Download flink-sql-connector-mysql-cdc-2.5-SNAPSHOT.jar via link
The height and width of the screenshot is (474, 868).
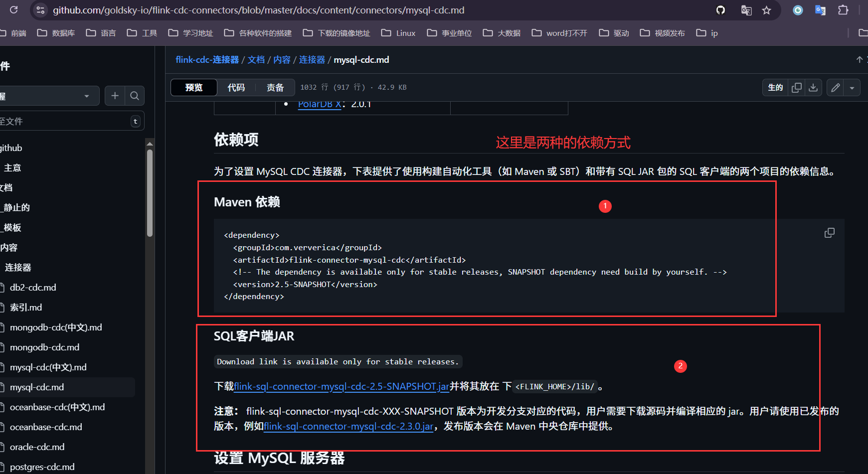342,386
